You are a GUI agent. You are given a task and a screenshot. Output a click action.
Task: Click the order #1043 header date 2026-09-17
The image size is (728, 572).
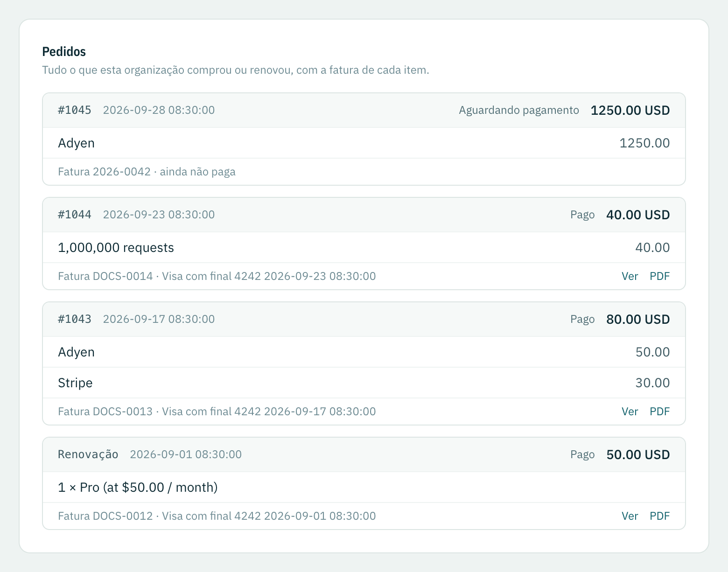(159, 319)
